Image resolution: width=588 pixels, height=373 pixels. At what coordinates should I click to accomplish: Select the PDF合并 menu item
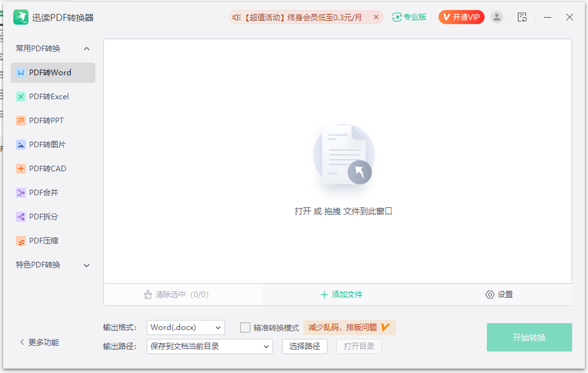pyautogui.click(x=53, y=193)
